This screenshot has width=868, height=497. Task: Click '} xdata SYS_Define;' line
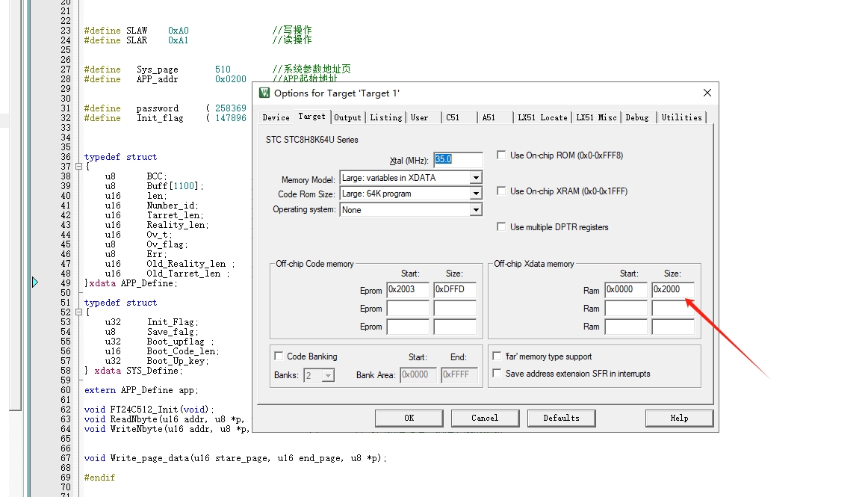134,371
